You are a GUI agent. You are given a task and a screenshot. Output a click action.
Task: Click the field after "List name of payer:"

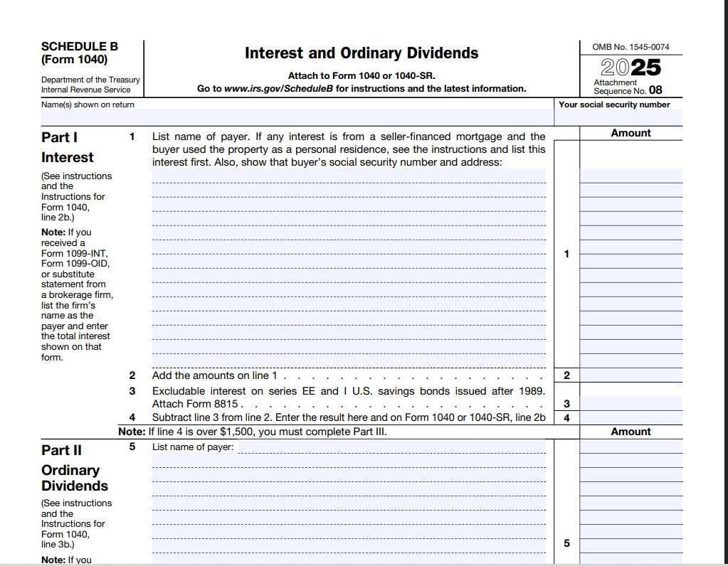point(391,447)
